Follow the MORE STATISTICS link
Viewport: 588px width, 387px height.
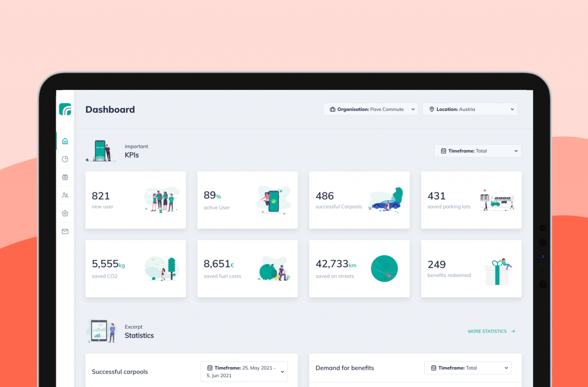(x=487, y=331)
